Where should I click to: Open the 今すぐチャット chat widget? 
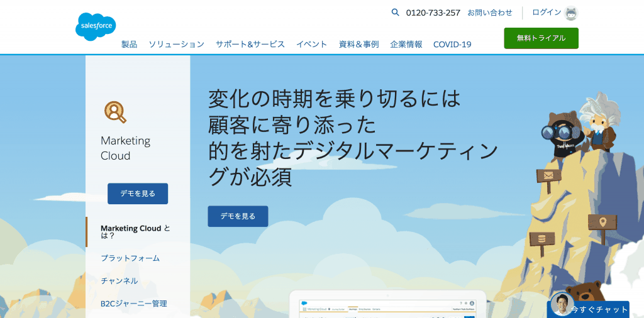click(589, 309)
